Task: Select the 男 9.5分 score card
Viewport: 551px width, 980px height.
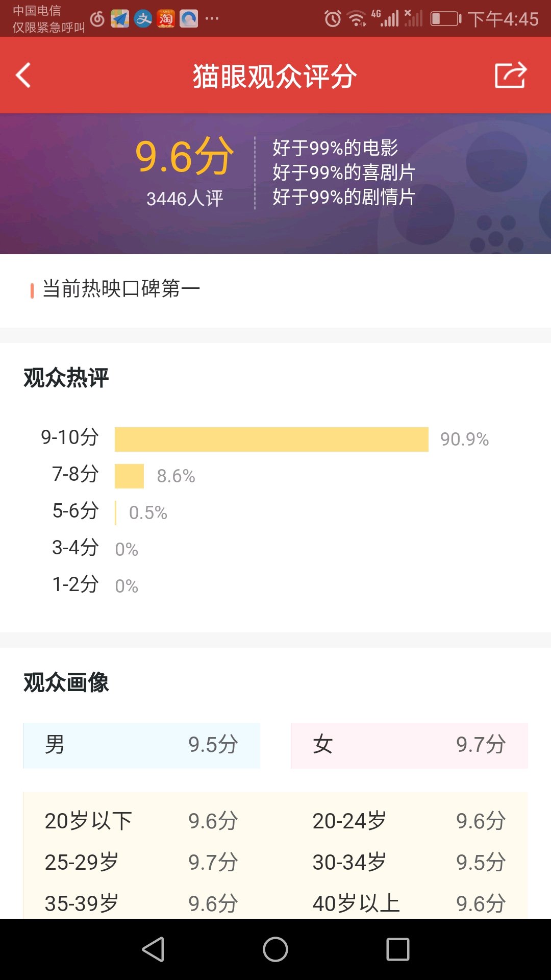Action: (142, 745)
